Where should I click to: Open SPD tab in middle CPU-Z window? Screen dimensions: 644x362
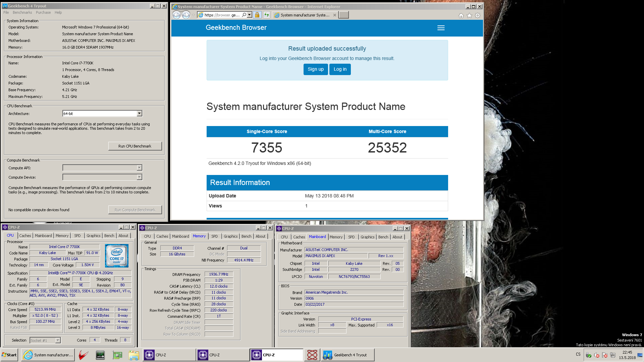click(x=215, y=236)
